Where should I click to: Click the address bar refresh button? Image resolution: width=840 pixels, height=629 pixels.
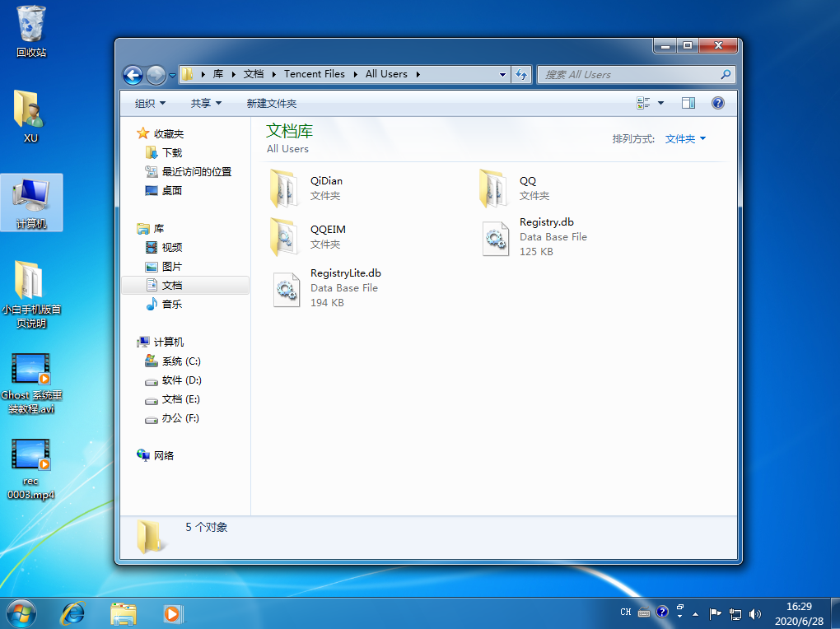coord(520,74)
